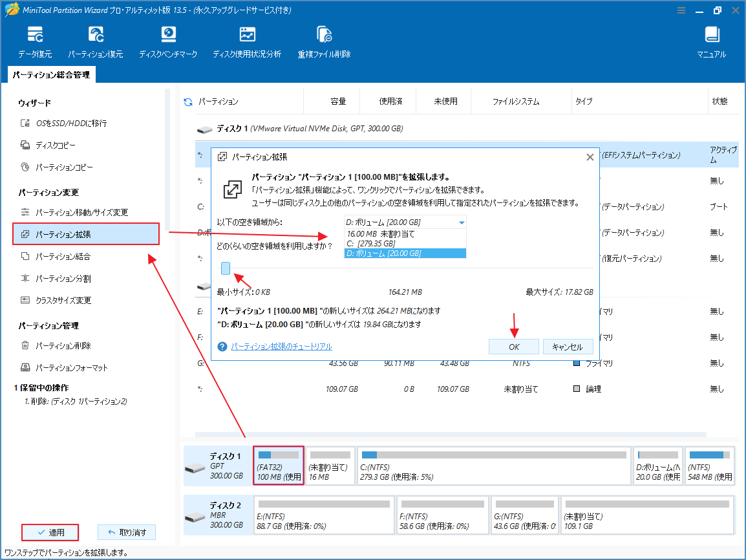
Task: Switch to the パーティション総合管理 tab
Action: (52, 74)
